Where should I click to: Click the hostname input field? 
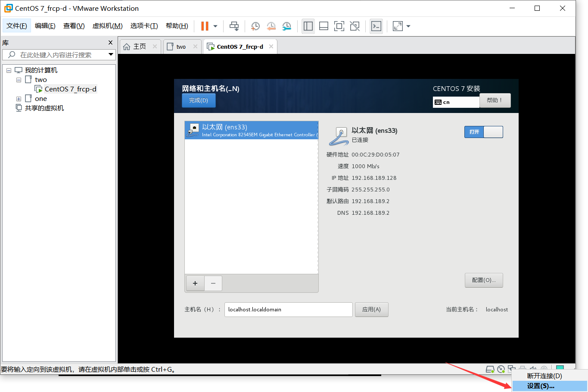[289, 310]
